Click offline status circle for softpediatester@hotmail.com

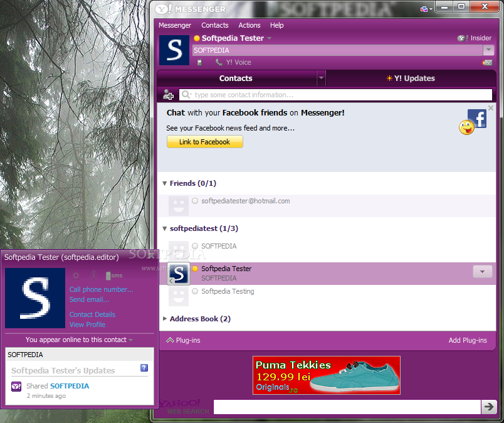[x=195, y=201]
